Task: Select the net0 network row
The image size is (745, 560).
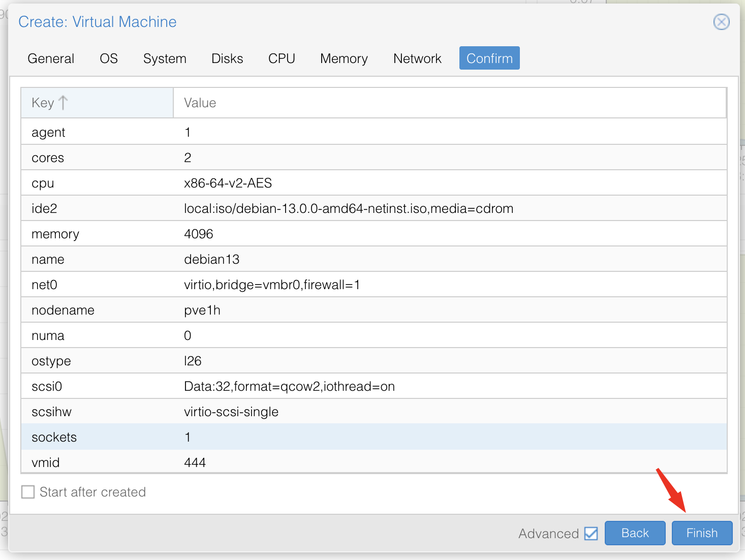Action: pos(374,285)
